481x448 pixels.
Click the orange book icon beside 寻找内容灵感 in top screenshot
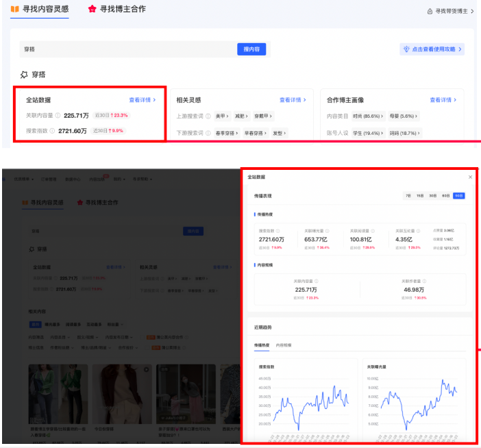(14, 9)
